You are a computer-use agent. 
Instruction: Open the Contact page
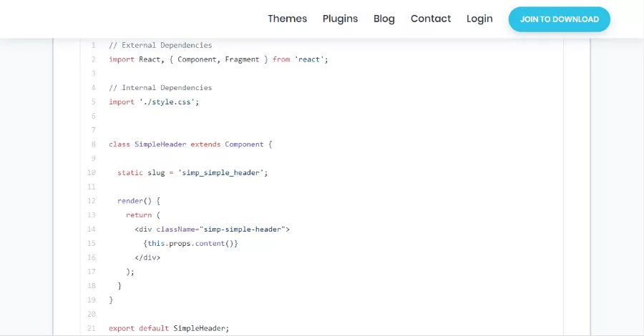pos(431,19)
